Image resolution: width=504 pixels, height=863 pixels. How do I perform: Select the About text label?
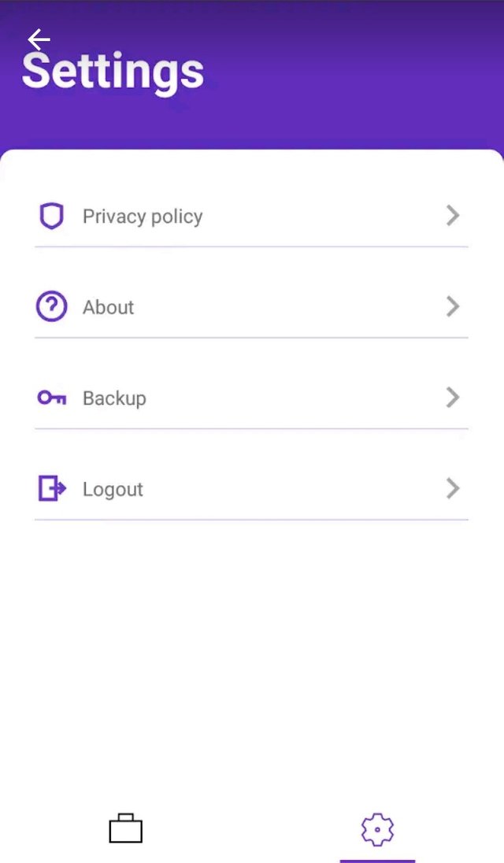click(x=109, y=307)
